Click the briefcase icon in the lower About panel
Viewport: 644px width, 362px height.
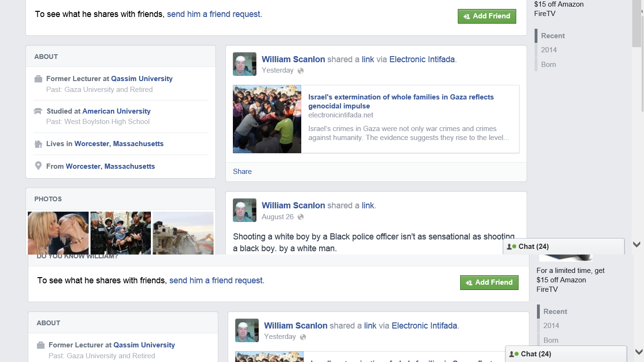[41, 346]
